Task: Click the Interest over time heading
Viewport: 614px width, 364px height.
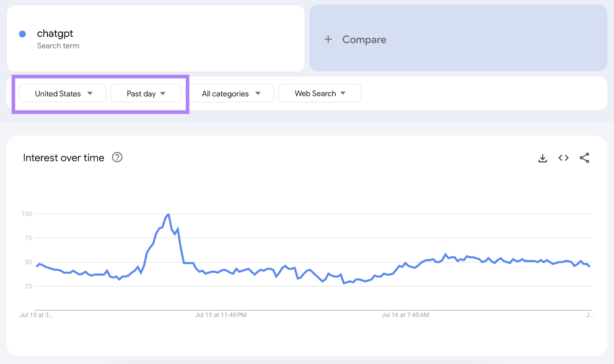Action: point(64,158)
